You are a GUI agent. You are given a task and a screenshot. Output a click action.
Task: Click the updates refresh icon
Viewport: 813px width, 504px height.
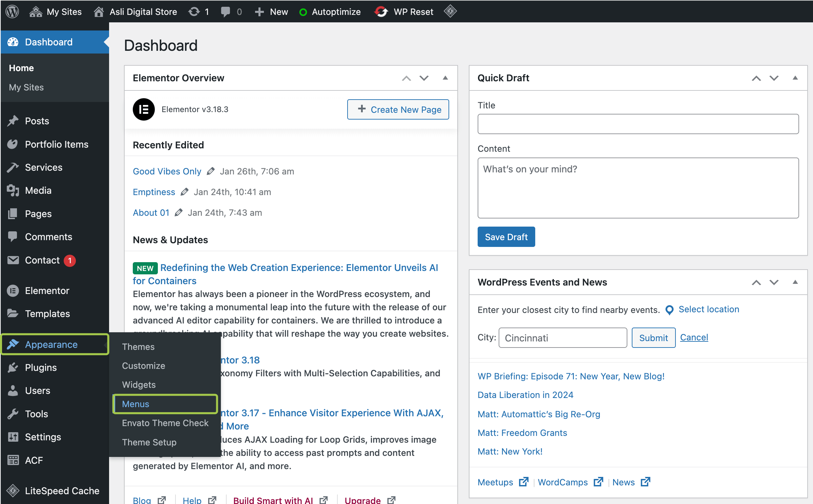pyautogui.click(x=194, y=12)
